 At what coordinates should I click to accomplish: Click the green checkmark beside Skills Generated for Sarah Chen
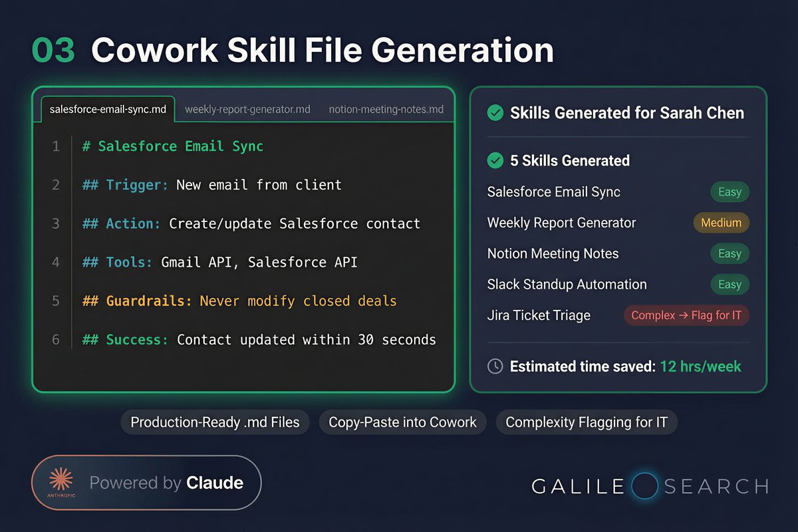pyautogui.click(x=495, y=113)
